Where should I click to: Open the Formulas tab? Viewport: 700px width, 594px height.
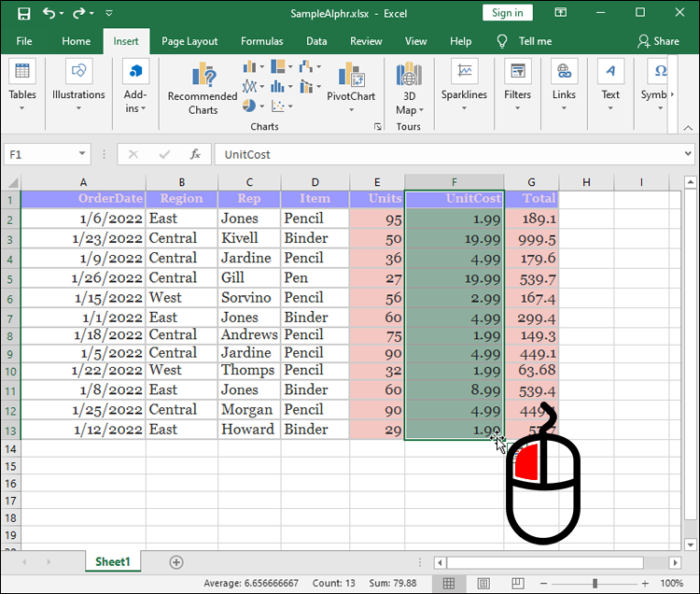(x=262, y=41)
